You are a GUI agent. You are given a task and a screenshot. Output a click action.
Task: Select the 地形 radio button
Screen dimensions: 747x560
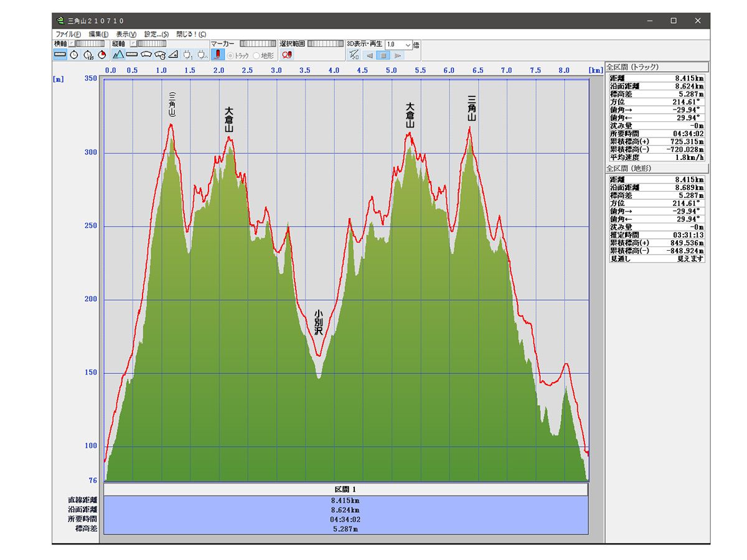point(256,55)
